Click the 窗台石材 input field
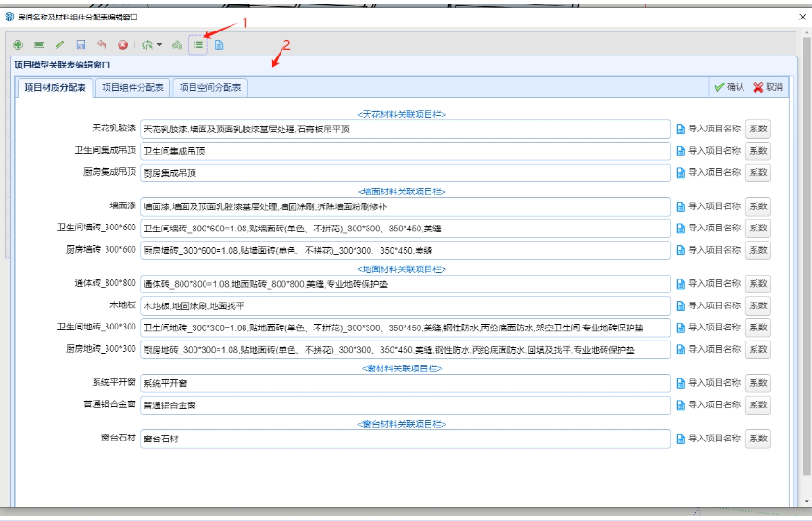Screen dimensions: 812x521 [404, 439]
